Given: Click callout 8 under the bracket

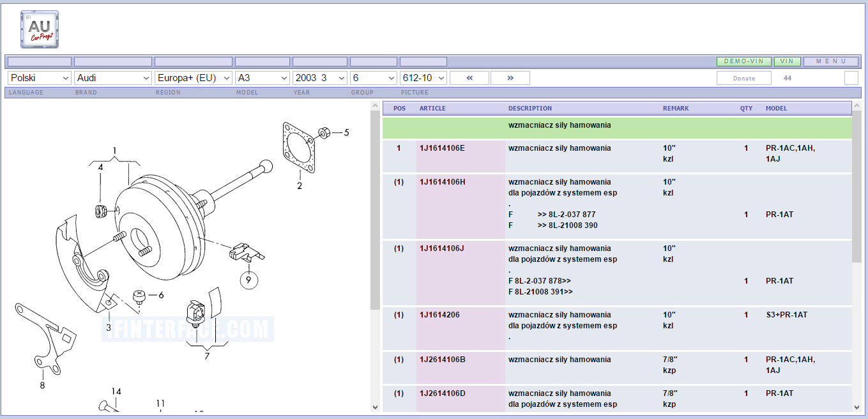Looking at the screenshot, I should click(42, 385).
